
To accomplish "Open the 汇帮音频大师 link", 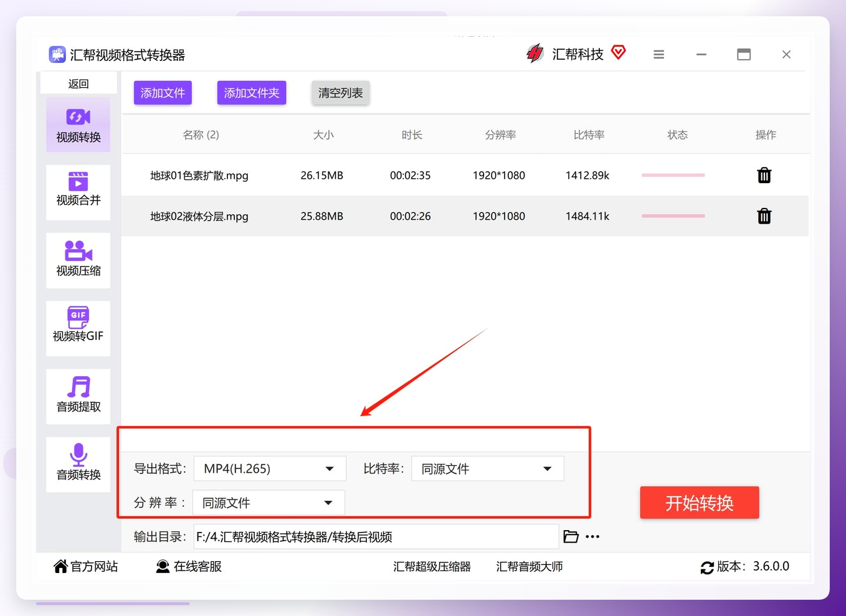I will [530, 567].
